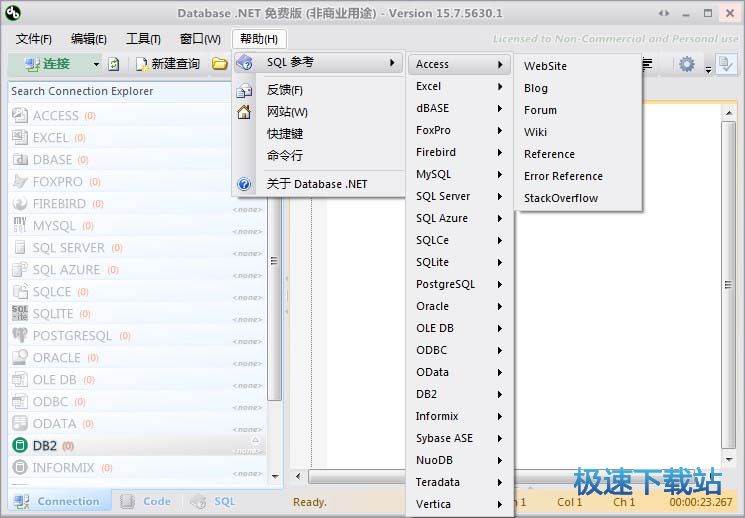Screen dimensions: 745x518
Task: Click the POSTGRESQL elephant icon
Action: [x=19, y=335]
